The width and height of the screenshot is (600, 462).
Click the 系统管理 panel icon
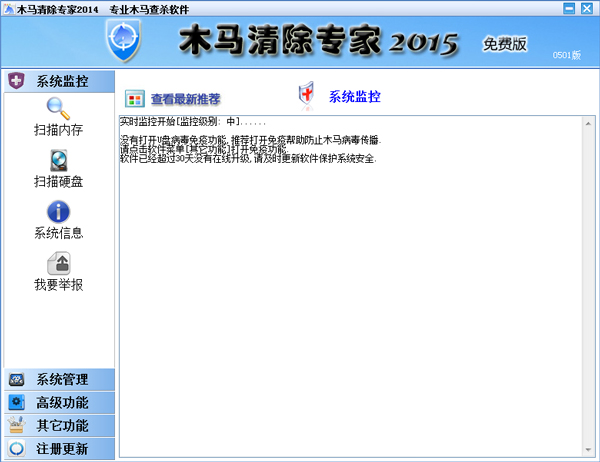point(16,379)
